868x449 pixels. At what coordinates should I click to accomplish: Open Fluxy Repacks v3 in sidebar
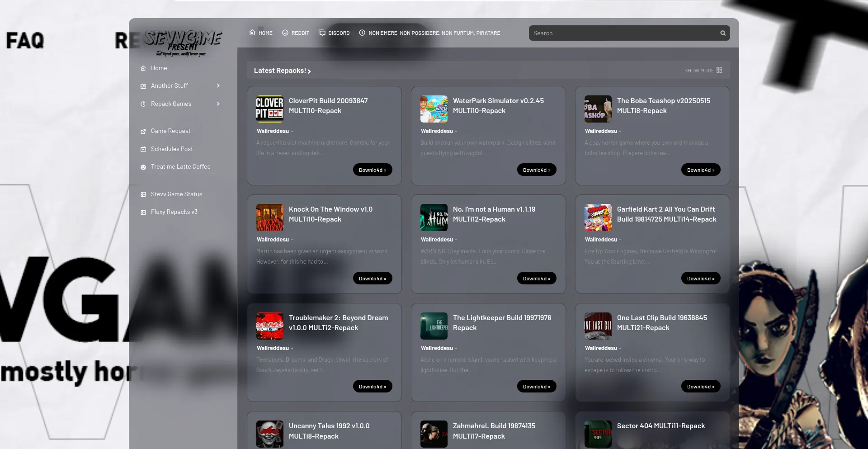coord(174,212)
